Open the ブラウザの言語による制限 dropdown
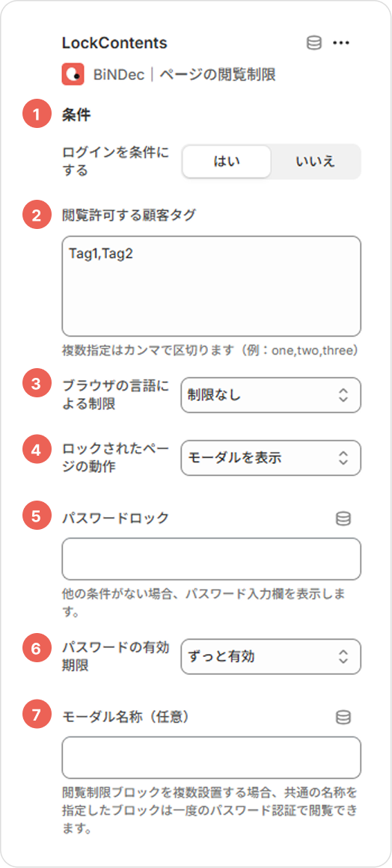392x868 pixels. pos(271,395)
